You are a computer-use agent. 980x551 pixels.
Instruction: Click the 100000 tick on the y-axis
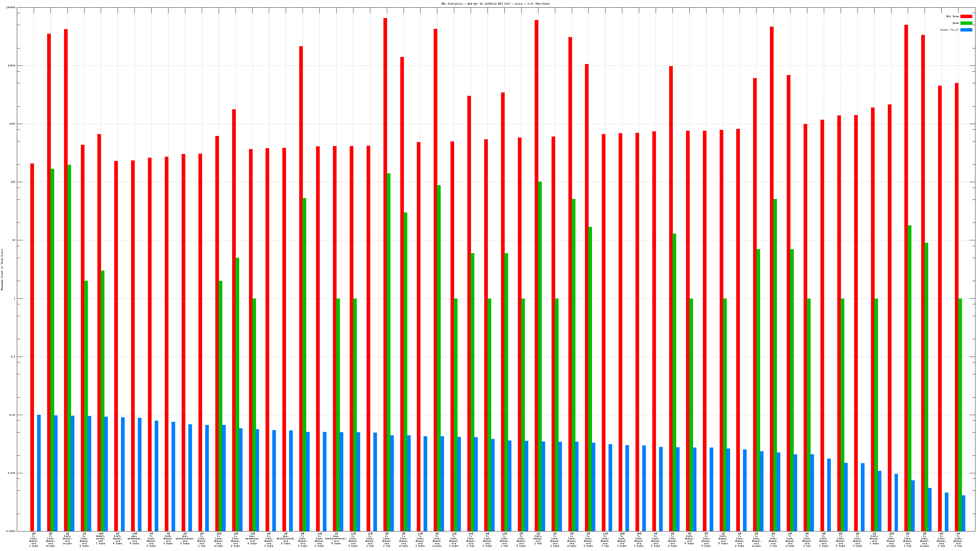11,8
